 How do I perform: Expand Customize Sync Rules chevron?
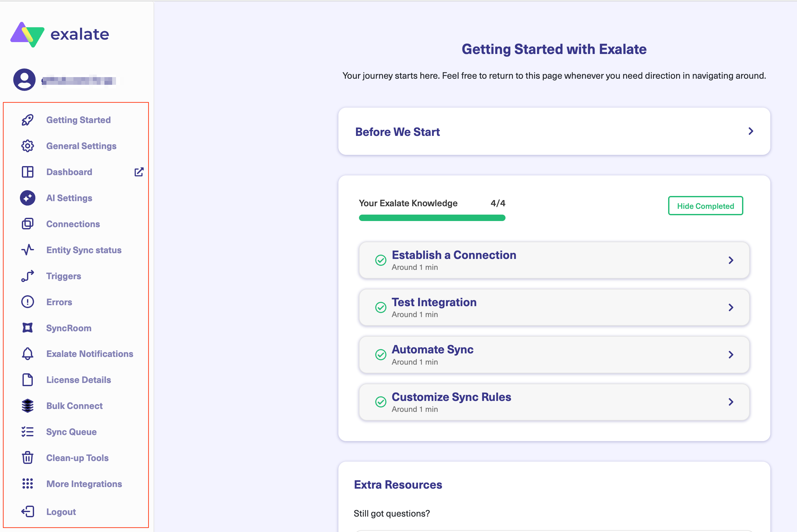click(x=731, y=402)
